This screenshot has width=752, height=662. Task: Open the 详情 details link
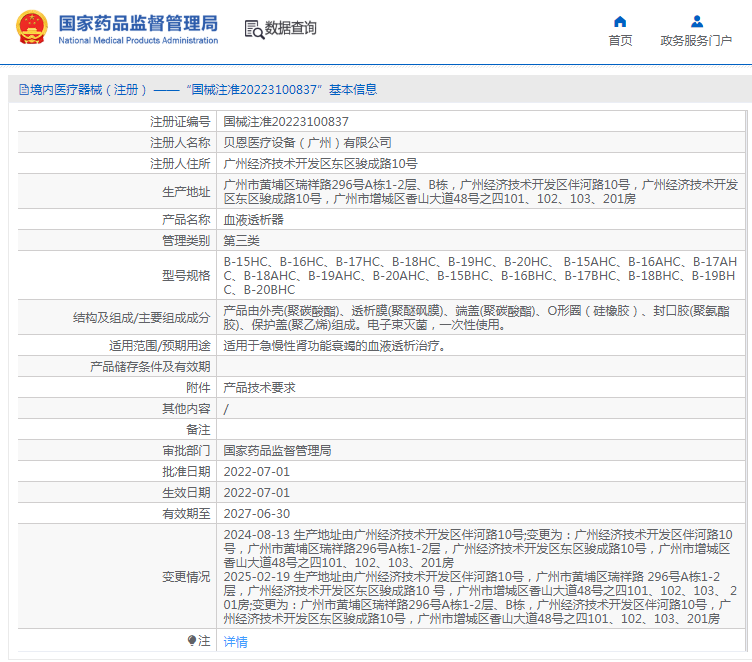tap(235, 641)
